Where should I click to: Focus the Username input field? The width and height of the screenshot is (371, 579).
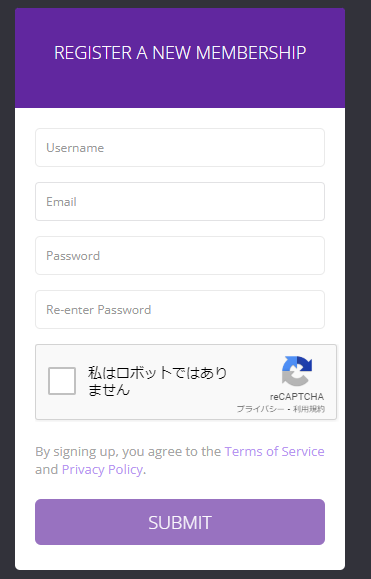[180, 148]
